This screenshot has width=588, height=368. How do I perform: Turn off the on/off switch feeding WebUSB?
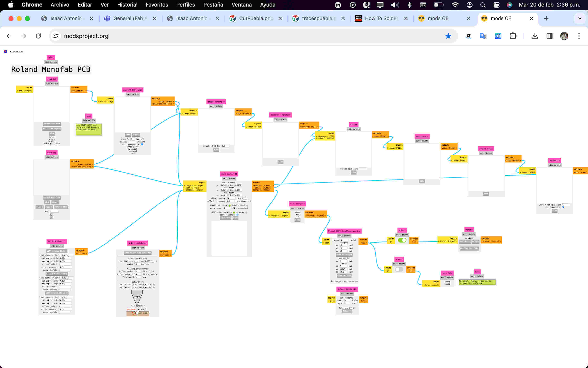point(402,240)
